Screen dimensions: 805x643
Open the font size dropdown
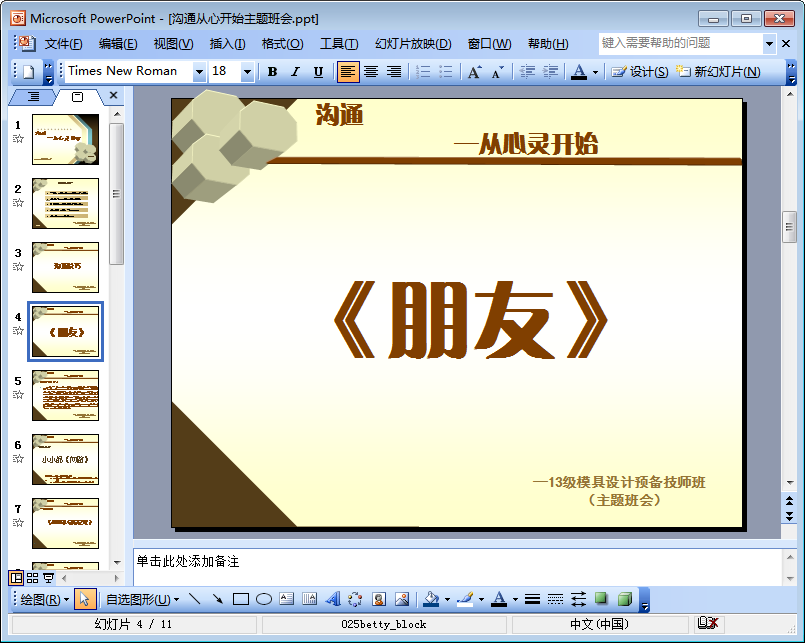(x=247, y=72)
